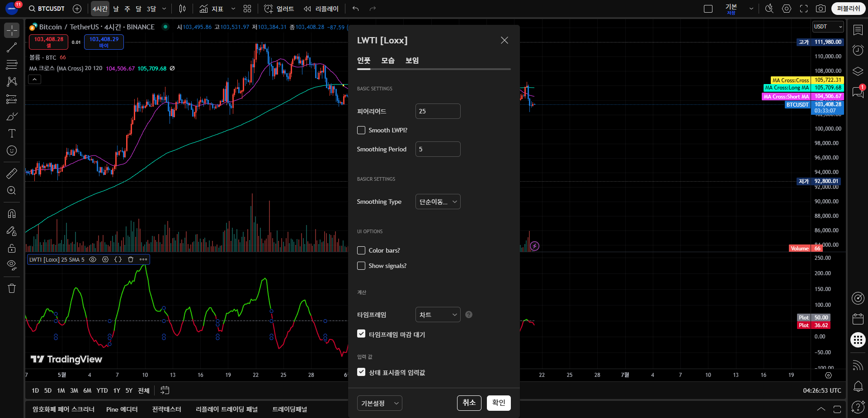
Task: Toggle the magnet mode tool
Action: pyautogui.click(x=12, y=213)
